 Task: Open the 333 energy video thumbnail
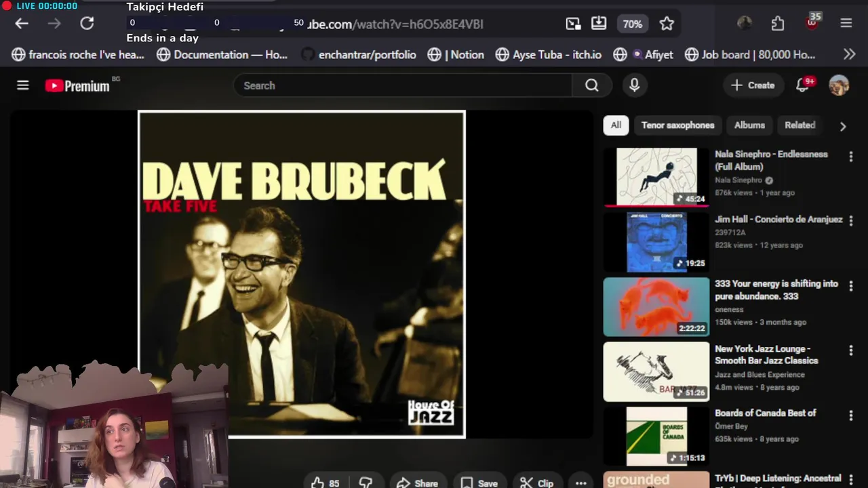click(656, 306)
